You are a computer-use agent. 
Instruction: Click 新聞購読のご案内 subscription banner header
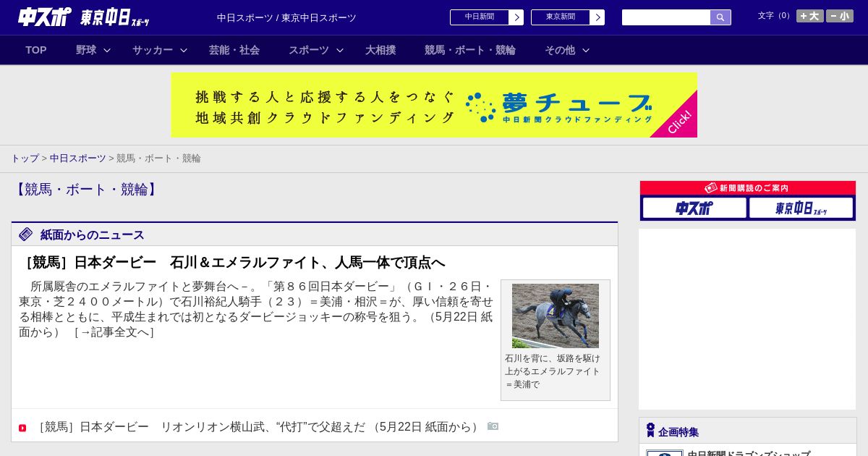[748, 187]
